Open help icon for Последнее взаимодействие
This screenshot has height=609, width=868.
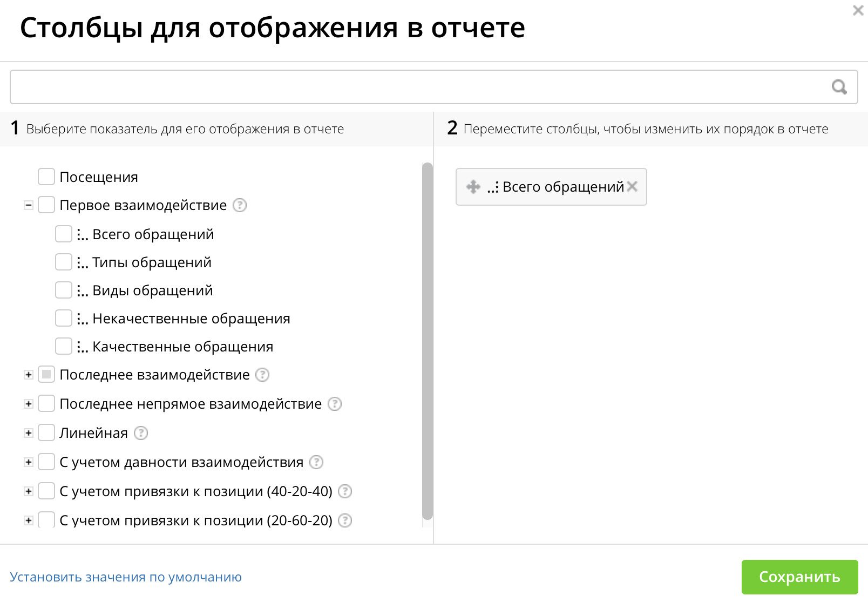[x=262, y=375]
